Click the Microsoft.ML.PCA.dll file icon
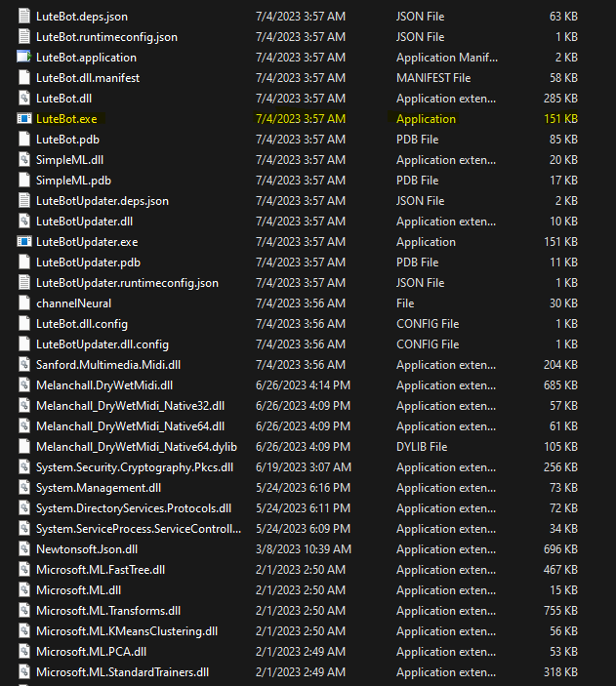Image resolution: width=616 pixels, height=686 pixels. click(24, 652)
